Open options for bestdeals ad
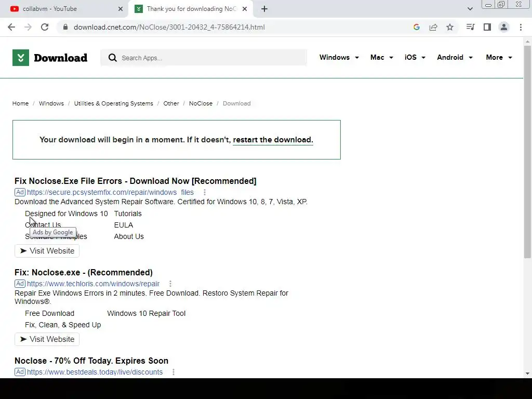 [174, 372]
